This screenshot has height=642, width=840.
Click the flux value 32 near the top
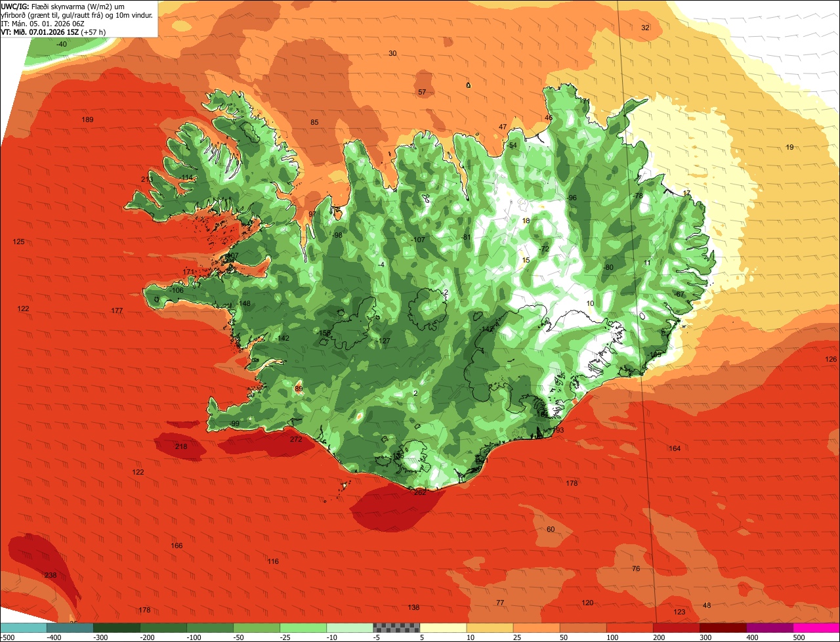(x=645, y=28)
